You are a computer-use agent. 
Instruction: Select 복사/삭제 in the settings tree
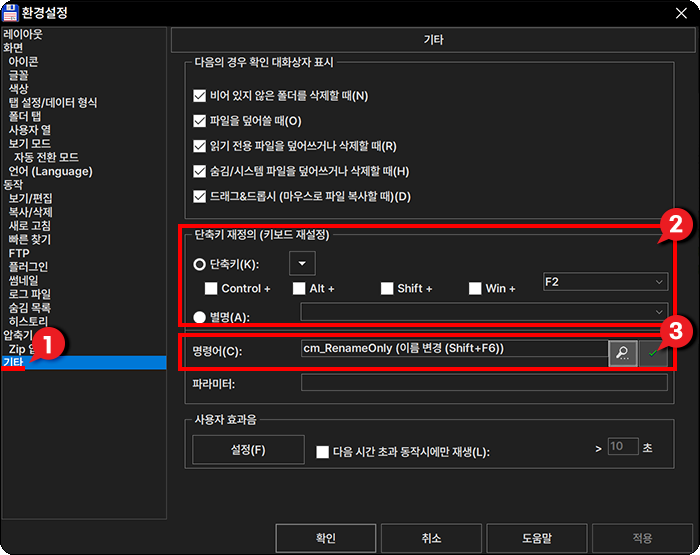[30, 212]
